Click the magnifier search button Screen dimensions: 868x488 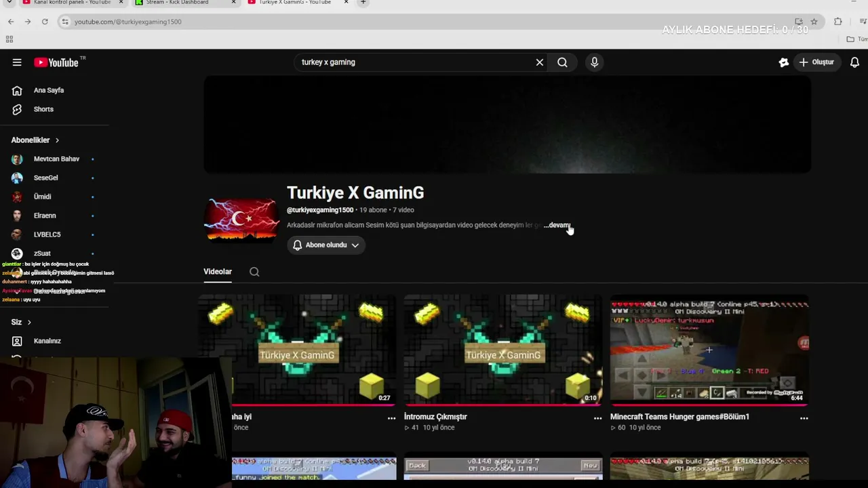click(x=562, y=62)
